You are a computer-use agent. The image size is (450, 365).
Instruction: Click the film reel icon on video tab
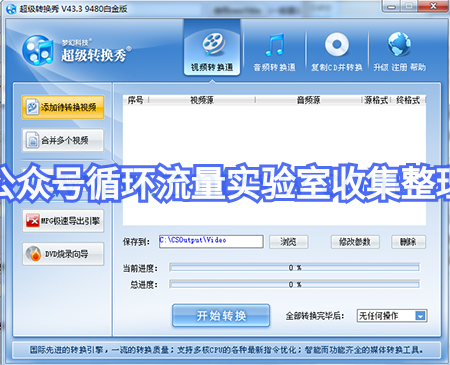pyautogui.click(x=213, y=44)
